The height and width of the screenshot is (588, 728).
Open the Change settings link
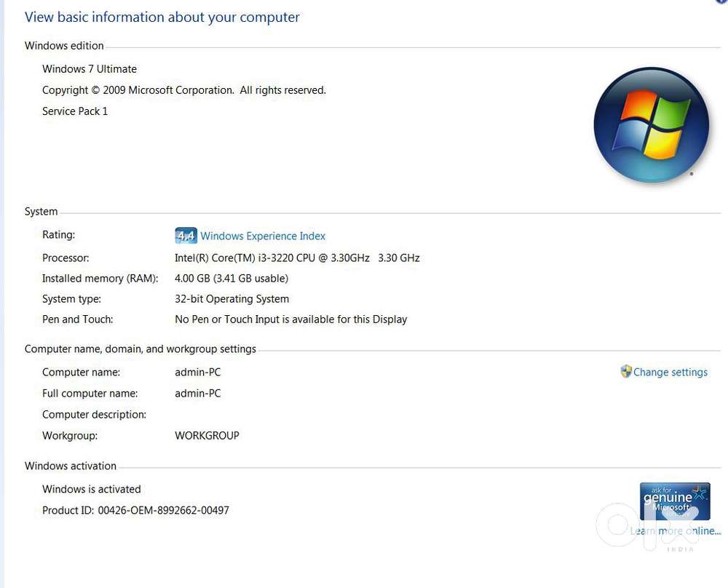pyautogui.click(x=670, y=372)
